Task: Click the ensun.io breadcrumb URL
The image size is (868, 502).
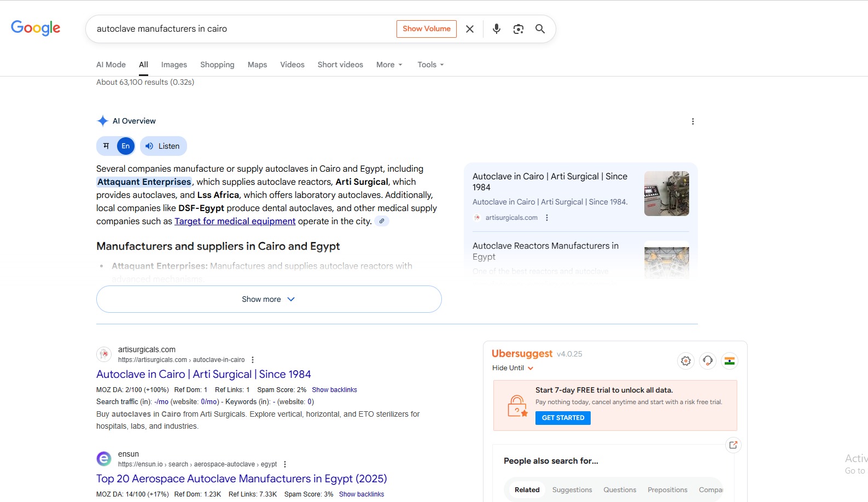Action: tap(197, 464)
